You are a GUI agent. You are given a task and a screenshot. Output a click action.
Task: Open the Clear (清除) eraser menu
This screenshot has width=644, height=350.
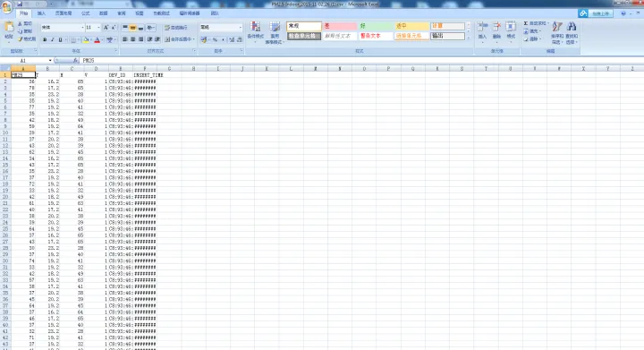click(532, 39)
